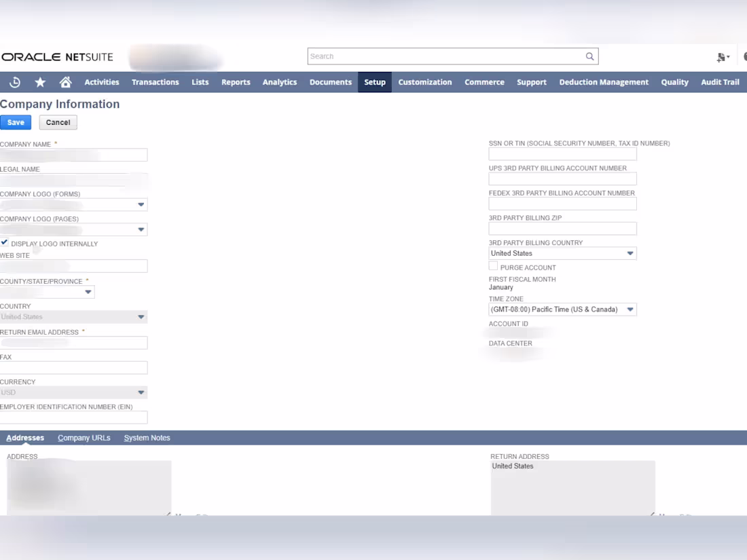Check the Purge Account checkbox
This screenshot has width=747, height=560.
(493, 266)
